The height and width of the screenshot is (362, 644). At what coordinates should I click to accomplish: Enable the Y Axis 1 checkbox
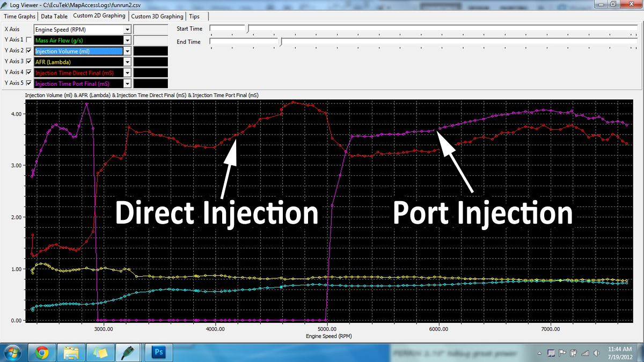pyautogui.click(x=28, y=40)
